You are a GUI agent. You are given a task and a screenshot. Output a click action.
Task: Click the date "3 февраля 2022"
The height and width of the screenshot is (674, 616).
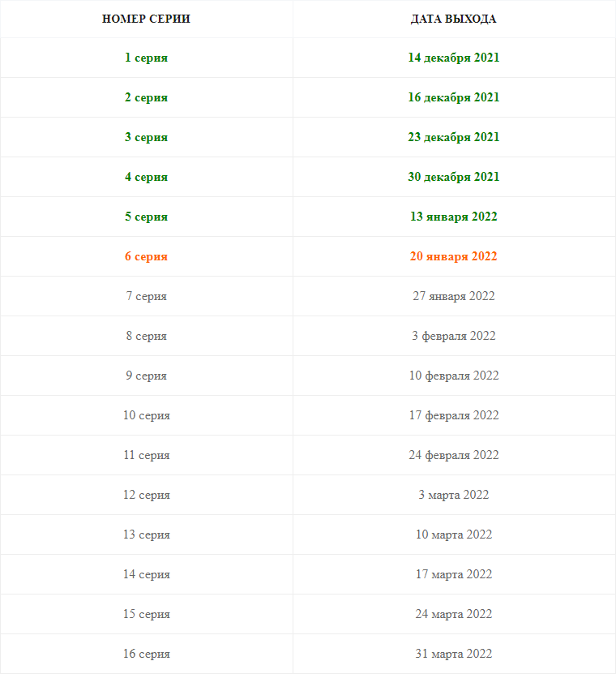click(x=454, y=336)
